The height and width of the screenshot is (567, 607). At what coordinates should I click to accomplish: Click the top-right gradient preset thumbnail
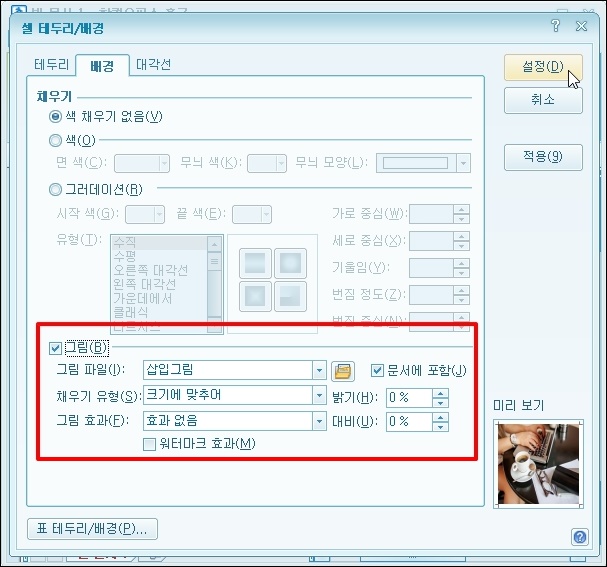coord(290,263)
